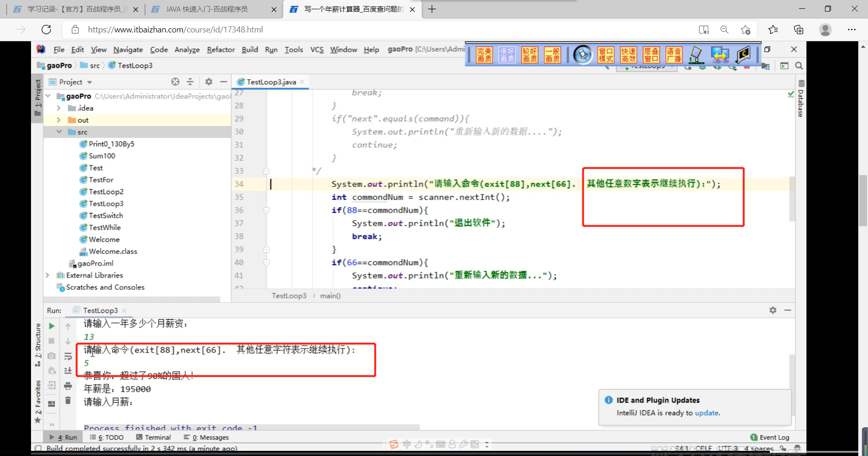Expand more Run panel actions chevron
This screenshot has height=456, width=868.
click(52, 424)
